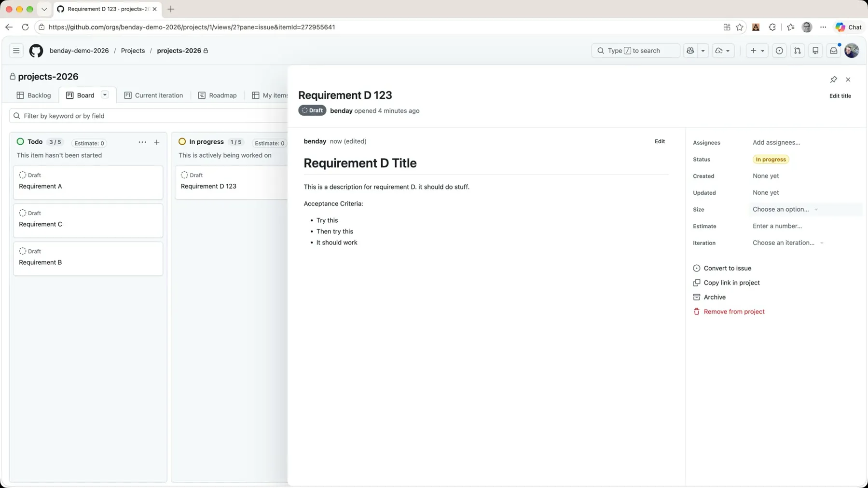Switch to the Roadmap tab

click(218, 95)
